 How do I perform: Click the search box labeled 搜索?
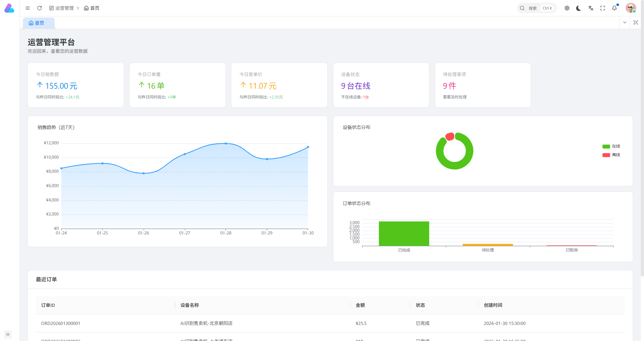point(536,8)
